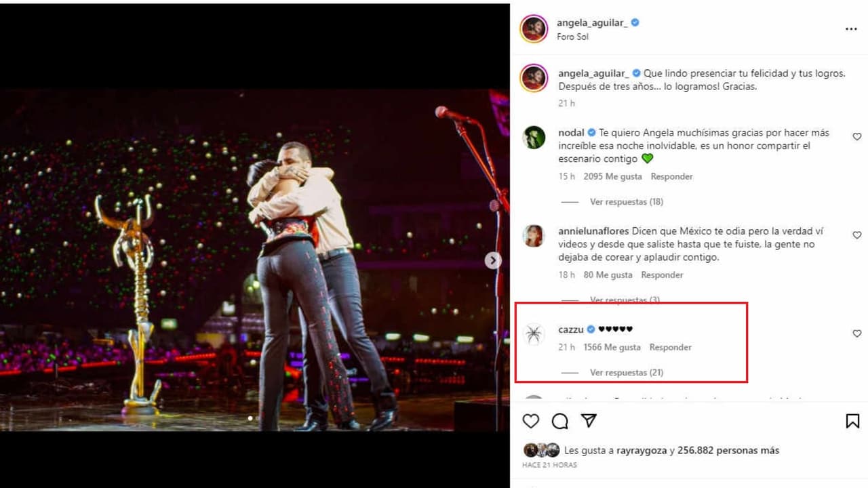This screenshot has height=488, width=868.
Task: Like the post with the heart icon
Action: click(530, 421)
